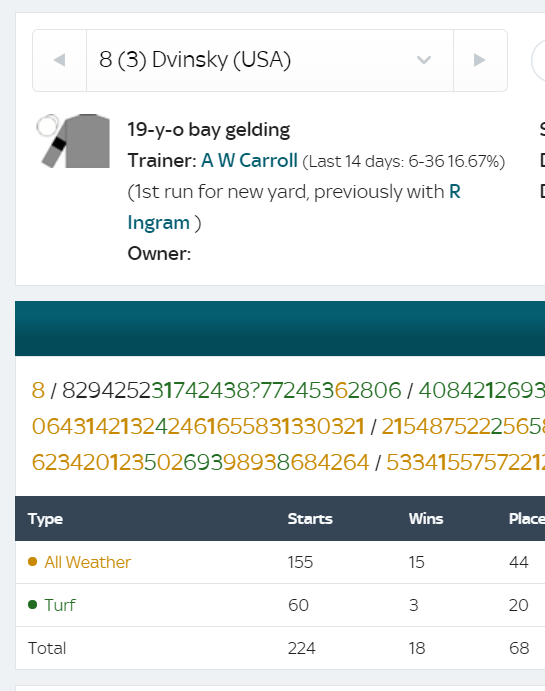Viewport: 545px width, 691px height.
Task: Click the next horse right arrow
Action: click(480, 60)
